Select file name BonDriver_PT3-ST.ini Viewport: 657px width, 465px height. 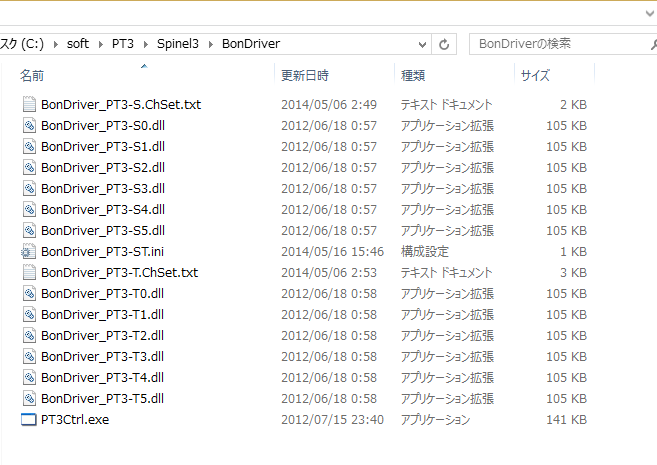tap(103, 251)
